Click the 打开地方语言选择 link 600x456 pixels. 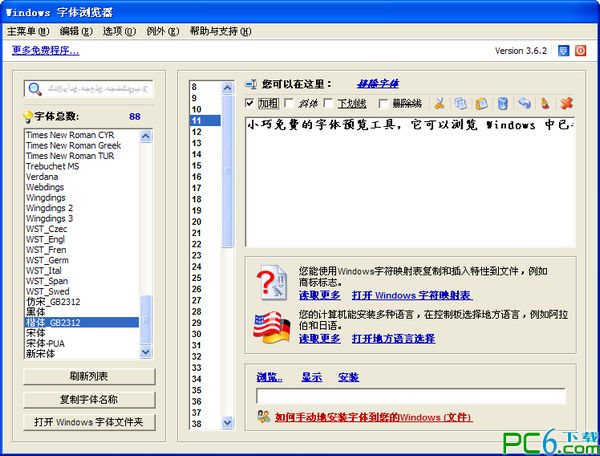[393, 339]
